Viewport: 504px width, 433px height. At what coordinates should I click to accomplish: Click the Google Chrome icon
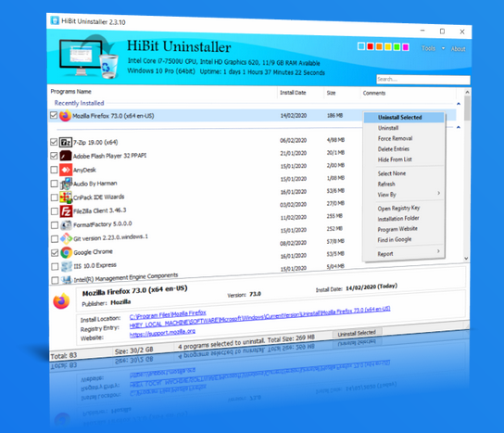66,252
